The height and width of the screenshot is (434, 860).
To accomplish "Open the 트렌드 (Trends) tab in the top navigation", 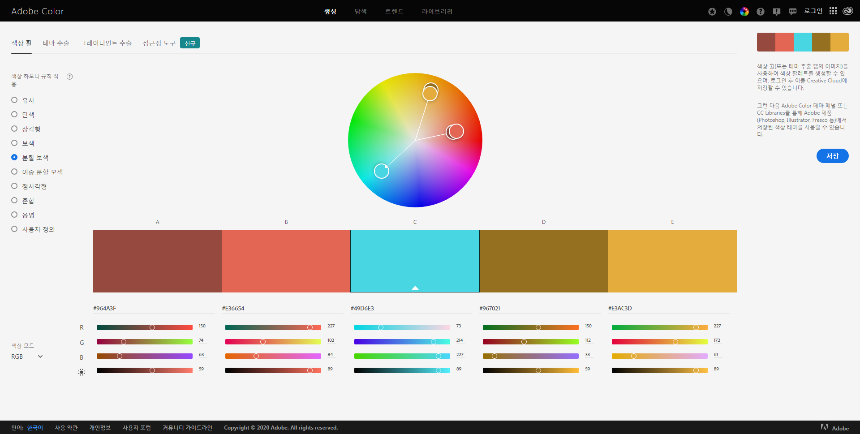I will [394, 11].
